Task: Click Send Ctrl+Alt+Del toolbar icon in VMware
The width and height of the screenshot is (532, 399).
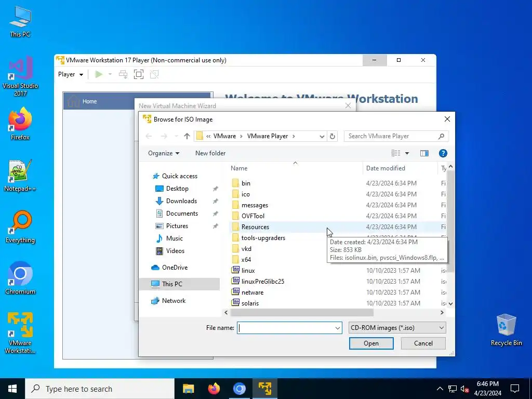Action: [123, 74]
